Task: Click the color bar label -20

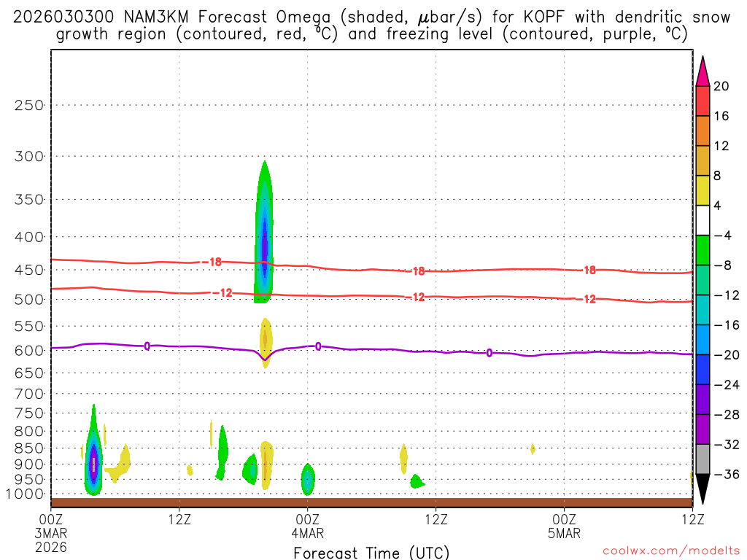Action: click(x=727, y=355)
